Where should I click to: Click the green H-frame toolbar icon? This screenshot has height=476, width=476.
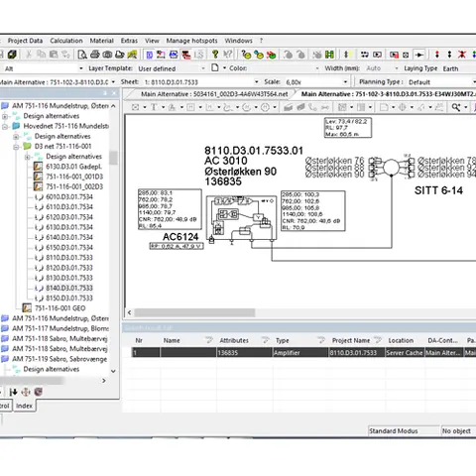[x=329, y=55]
